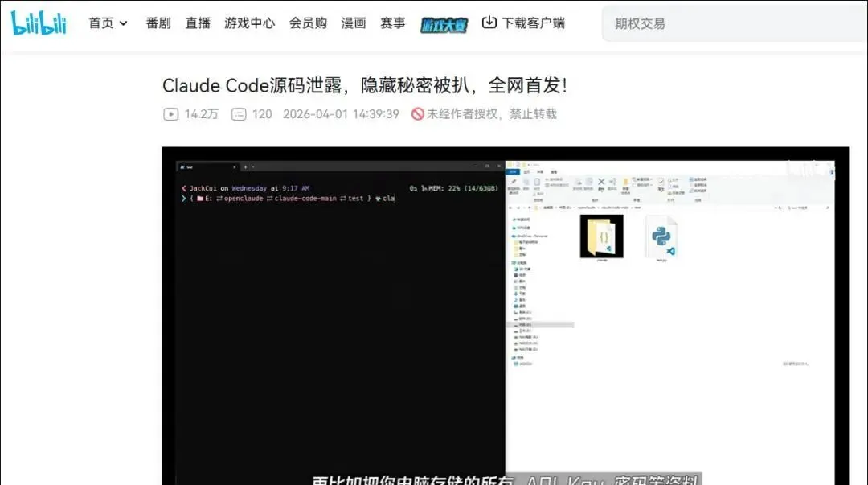The height and width of the screenshot is (485, 868).
Task: Click the danmaku count icon beside 120
Action: click(x=239, y=114)
